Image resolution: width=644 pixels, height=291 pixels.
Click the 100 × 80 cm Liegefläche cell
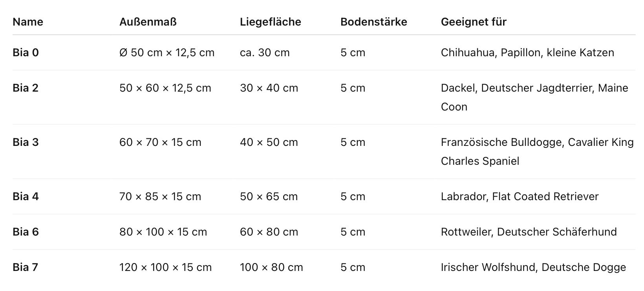(271, 267)
